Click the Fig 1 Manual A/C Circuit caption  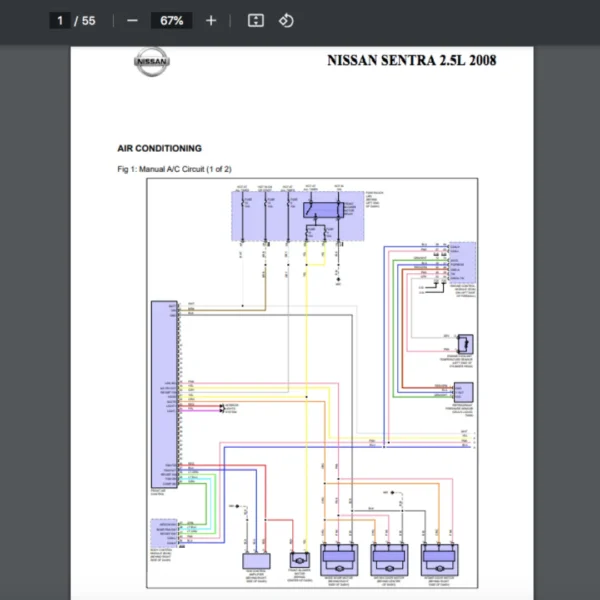tap(174, 169)
